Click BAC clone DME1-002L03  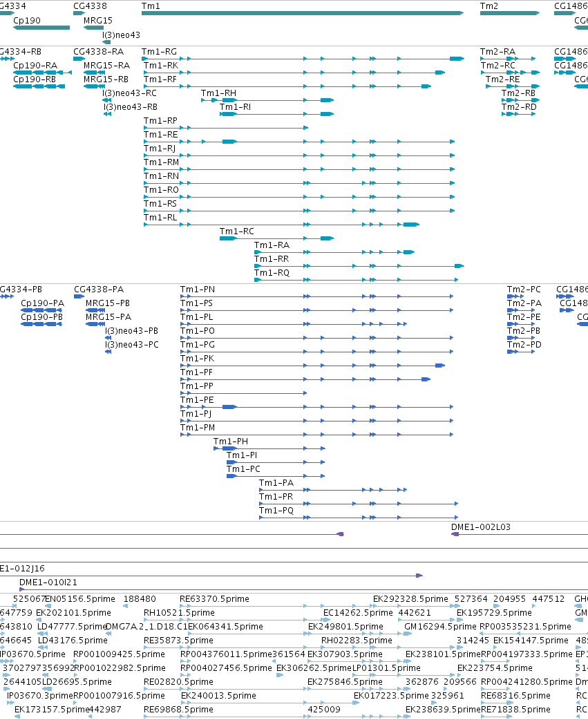(x=520, y=534)
